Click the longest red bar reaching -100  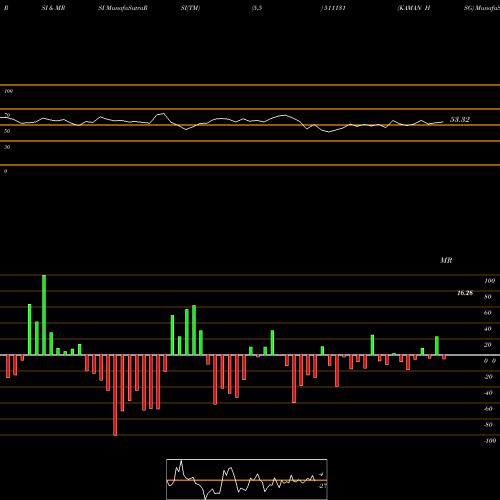pos(115,395)
